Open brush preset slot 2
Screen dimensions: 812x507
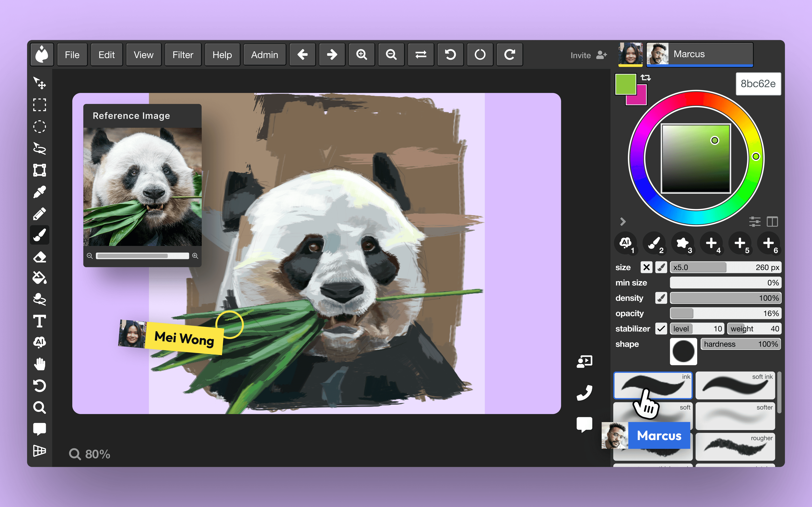tap(654, 243)
